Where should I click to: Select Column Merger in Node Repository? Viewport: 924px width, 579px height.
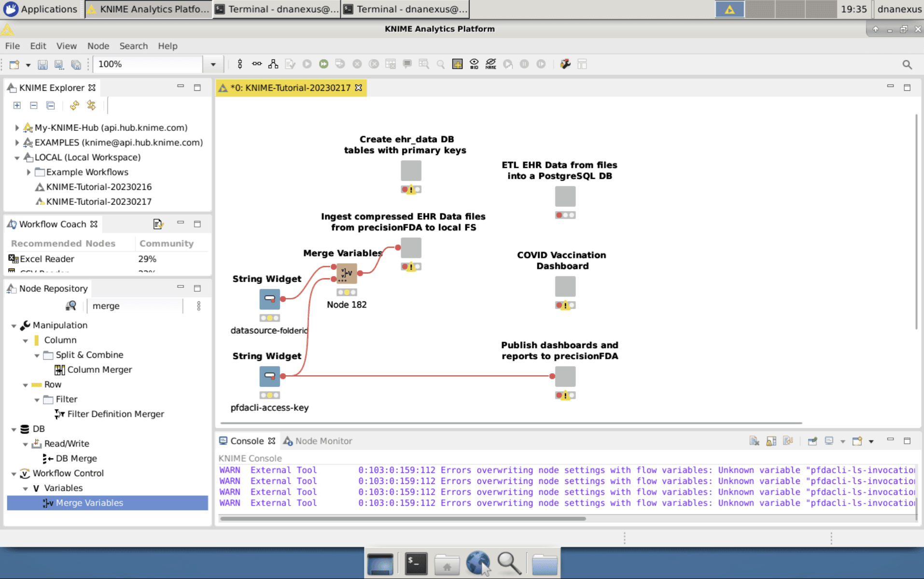tap(99, 369)
